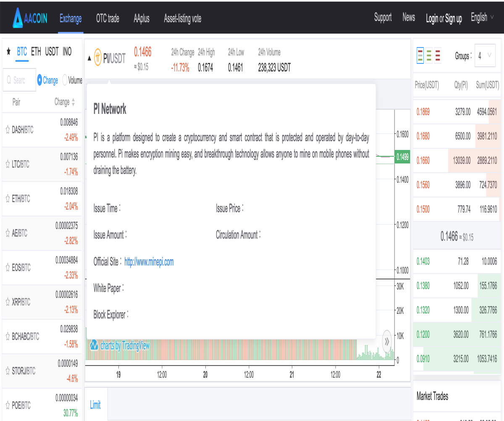Open the Groups decimal dropdown

pyautogui.click(x=485, y=55)
